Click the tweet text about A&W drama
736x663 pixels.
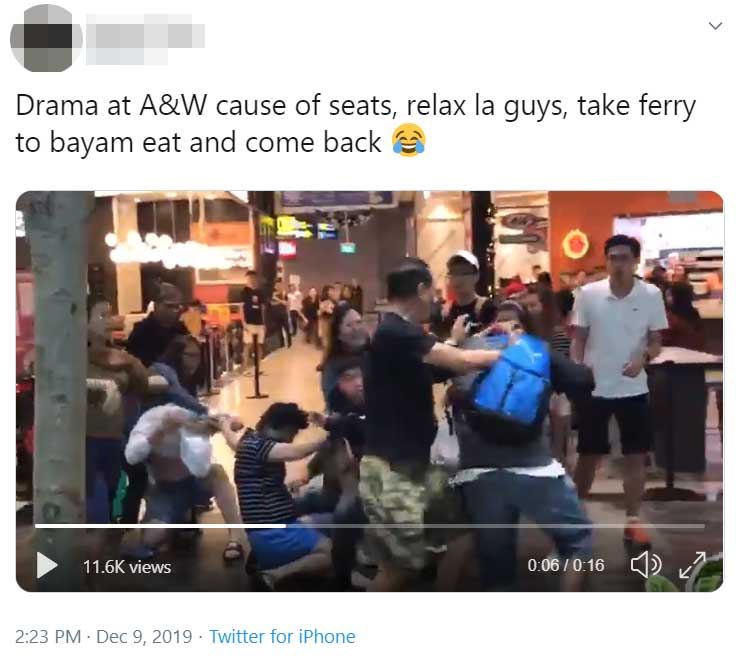click(356, 123)
